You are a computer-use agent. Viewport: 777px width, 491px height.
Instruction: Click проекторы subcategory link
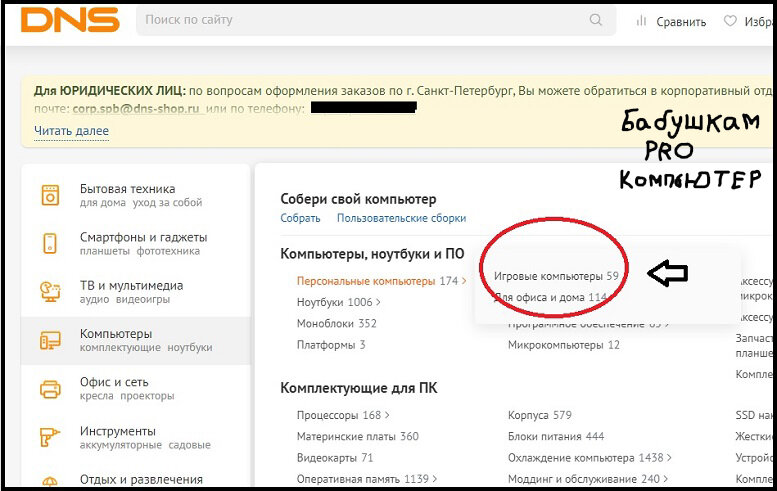click(147, 396)
